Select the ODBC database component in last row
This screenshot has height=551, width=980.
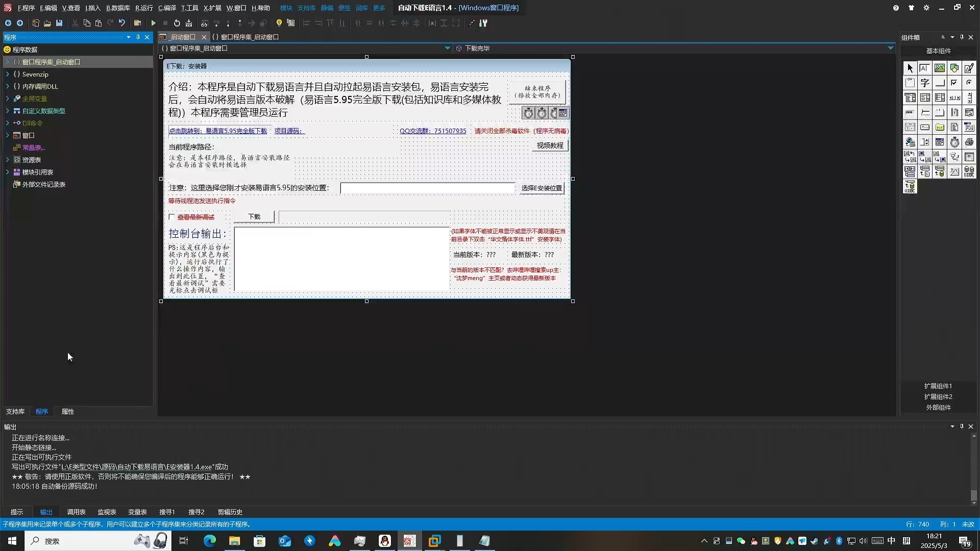[910, 186]
